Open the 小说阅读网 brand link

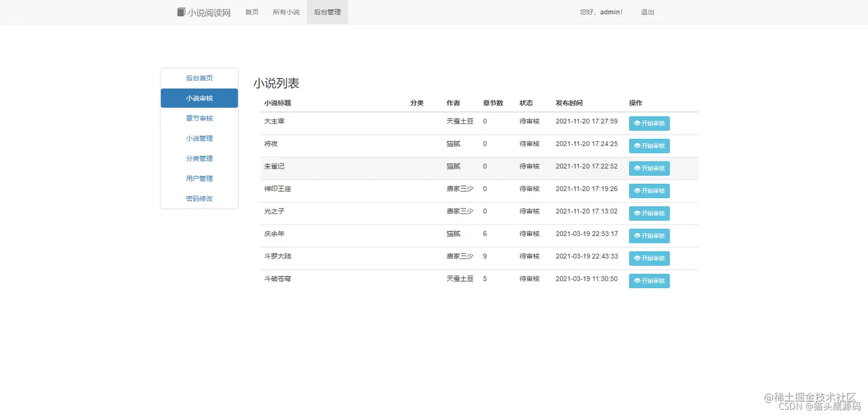pyautogui.click(x=204, y=12)
